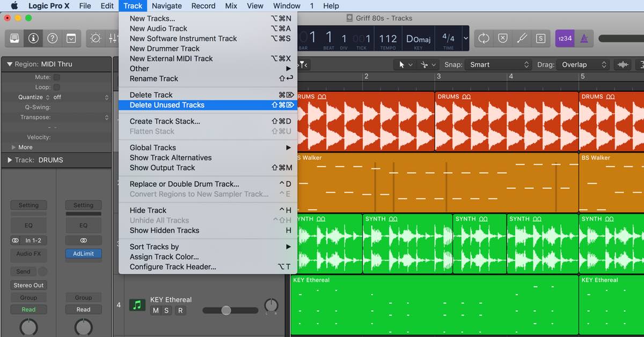Mute the KEY Ethereal track
Image resolution: width=644 pixels, height=337 pixels.
156,311
